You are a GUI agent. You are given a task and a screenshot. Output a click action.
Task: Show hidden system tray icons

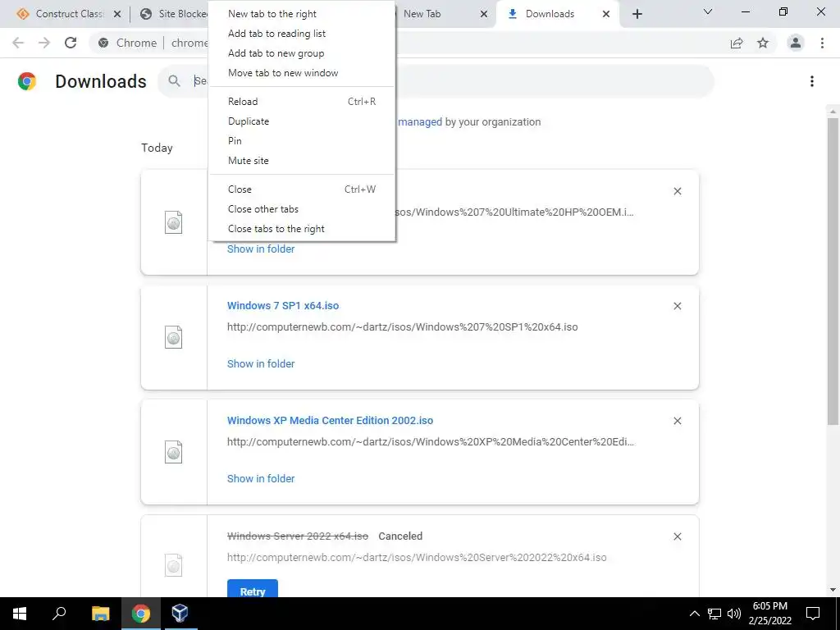click(x=694, y=614)
